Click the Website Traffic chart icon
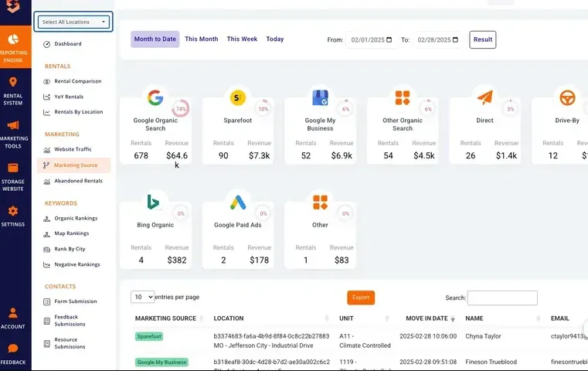 pyautogui.click(x=47, y=150)
